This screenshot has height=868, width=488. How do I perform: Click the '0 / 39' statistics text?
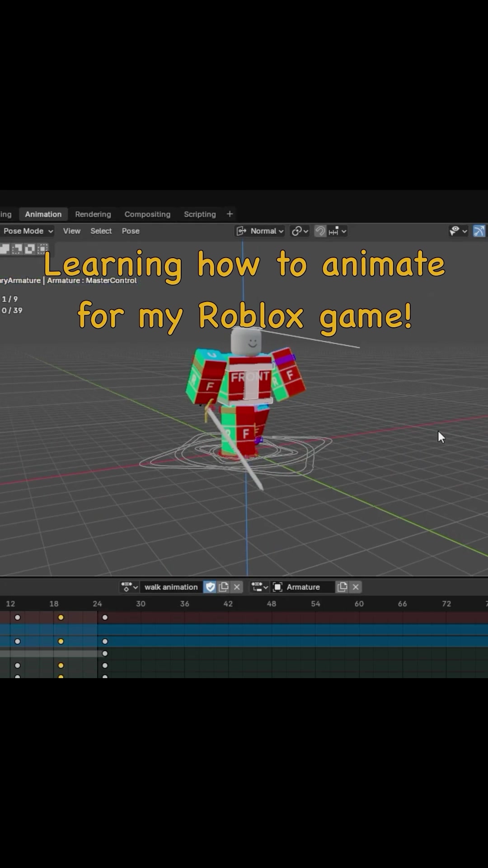pos(12,311)
